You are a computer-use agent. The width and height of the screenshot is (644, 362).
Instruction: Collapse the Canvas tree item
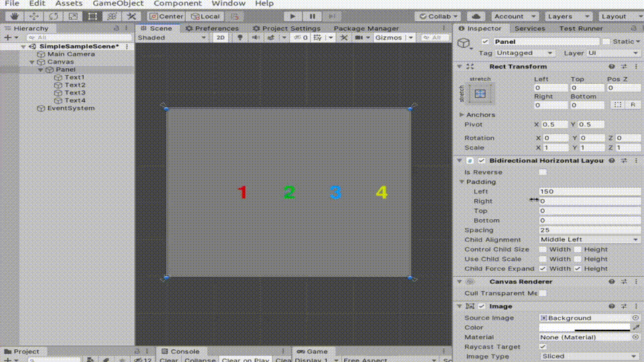tap(32, 62)
